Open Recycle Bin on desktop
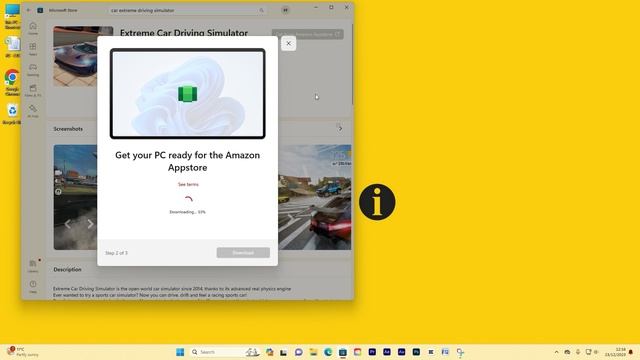This screenshot has height=360, width=640. pos(12,114)
